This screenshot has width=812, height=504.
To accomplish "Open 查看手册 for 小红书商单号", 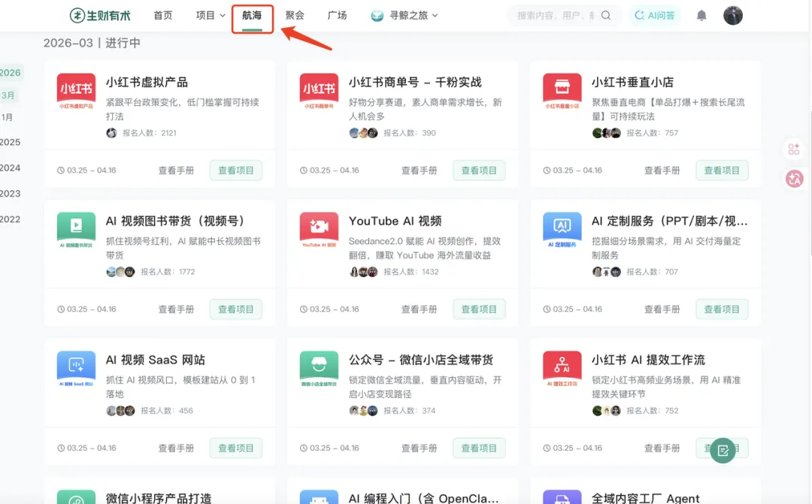I will 419,171.
